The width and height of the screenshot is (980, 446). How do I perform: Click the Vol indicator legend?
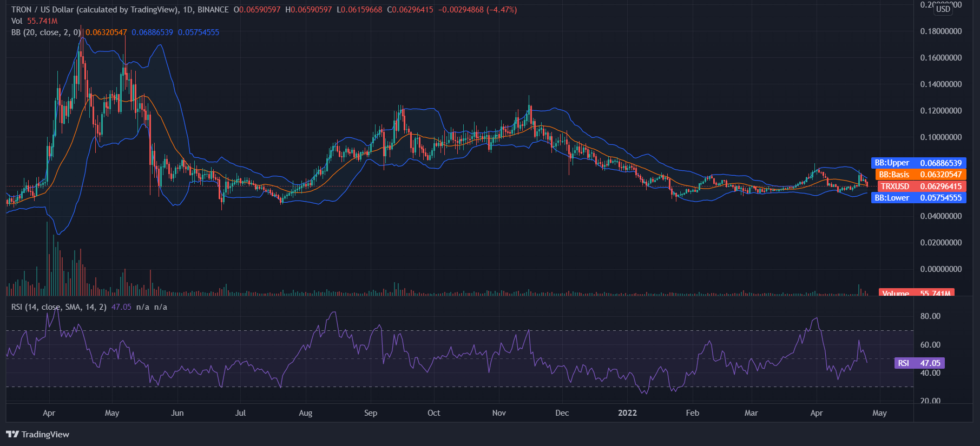[x=17, y=21]
